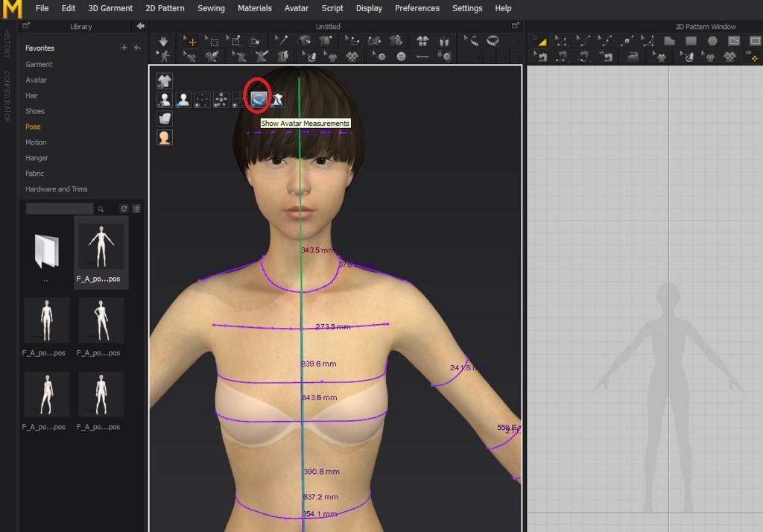The image size is (763, 532).
Task: Open the Sewing menu
Action: [211, 8]
